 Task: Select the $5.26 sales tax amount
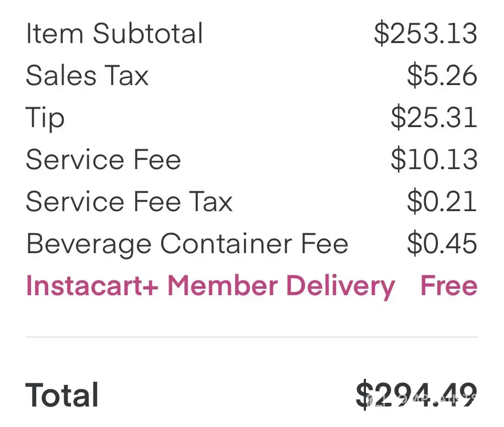tap(442, 76)
